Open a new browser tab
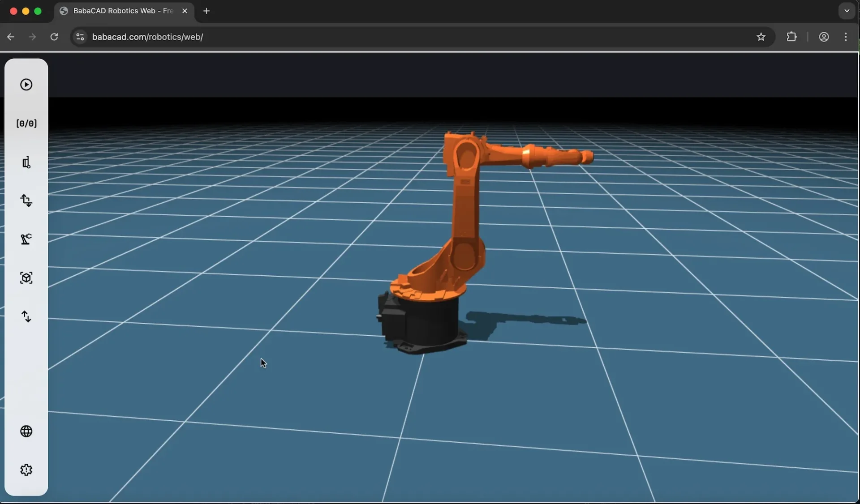The width and height of the screenshot is (860, 504). 206,11
